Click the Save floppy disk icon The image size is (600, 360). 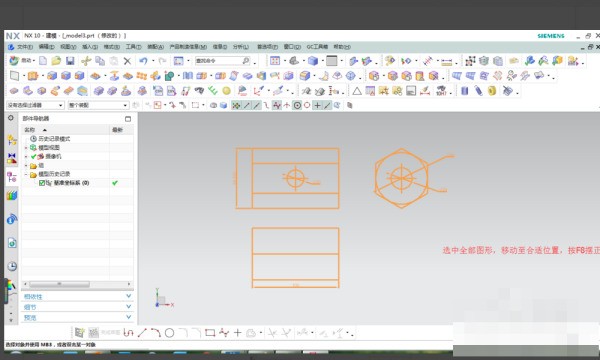(70, 61)
